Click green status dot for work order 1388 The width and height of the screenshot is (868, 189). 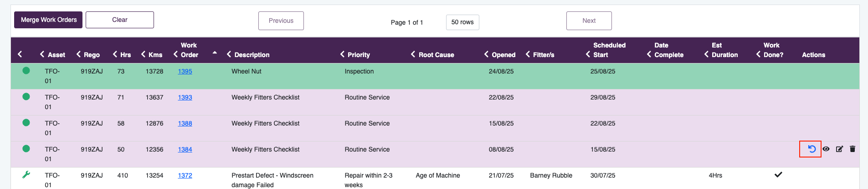(x=26, y=123)
